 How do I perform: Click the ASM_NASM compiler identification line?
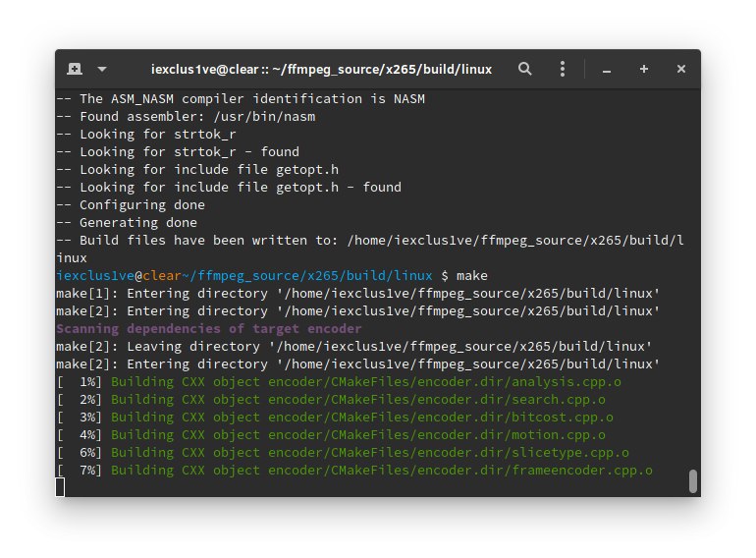(241, 99)
